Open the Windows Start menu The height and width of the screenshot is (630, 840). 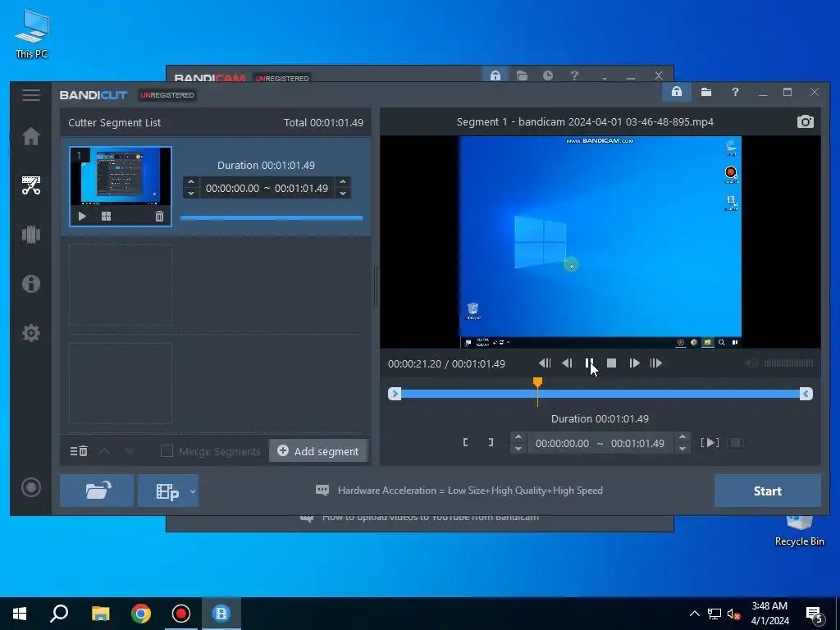point(20,614)
